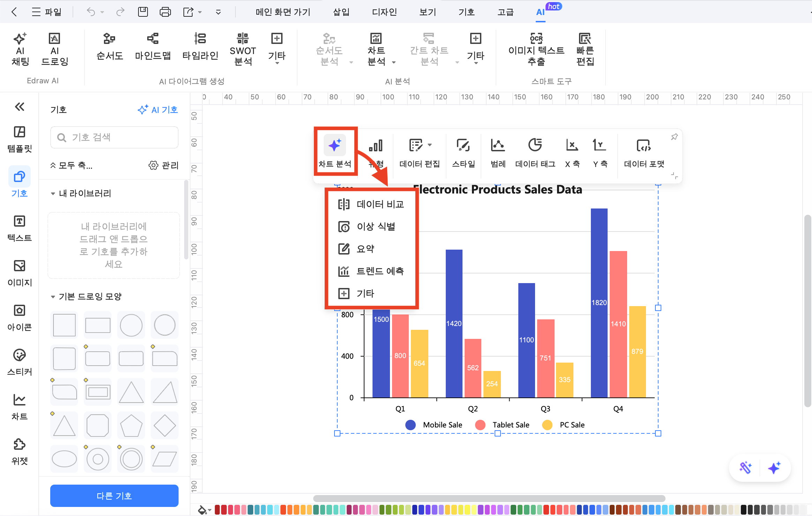
Task: Pick the first dark red swatch
Action: 218,510
